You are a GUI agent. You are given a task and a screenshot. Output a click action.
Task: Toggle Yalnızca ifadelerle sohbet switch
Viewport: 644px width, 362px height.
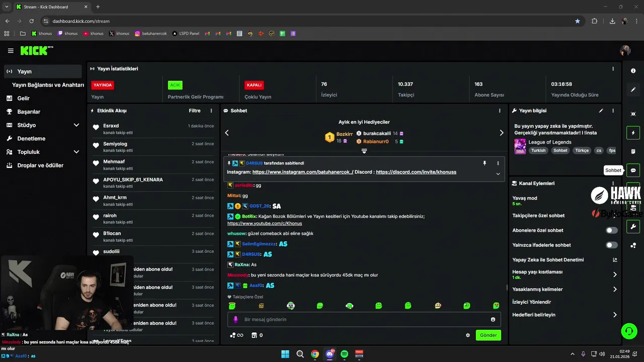tap(611, 245)
